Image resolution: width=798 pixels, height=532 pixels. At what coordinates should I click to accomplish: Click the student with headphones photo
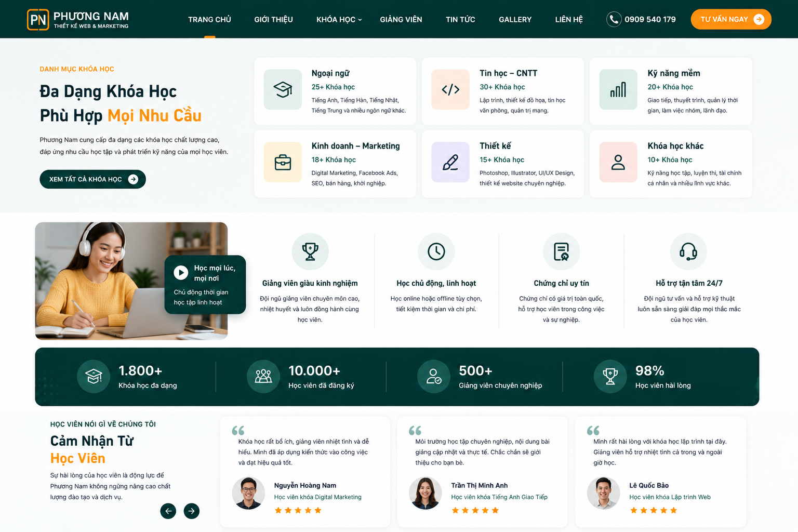[x=131, y=281]
